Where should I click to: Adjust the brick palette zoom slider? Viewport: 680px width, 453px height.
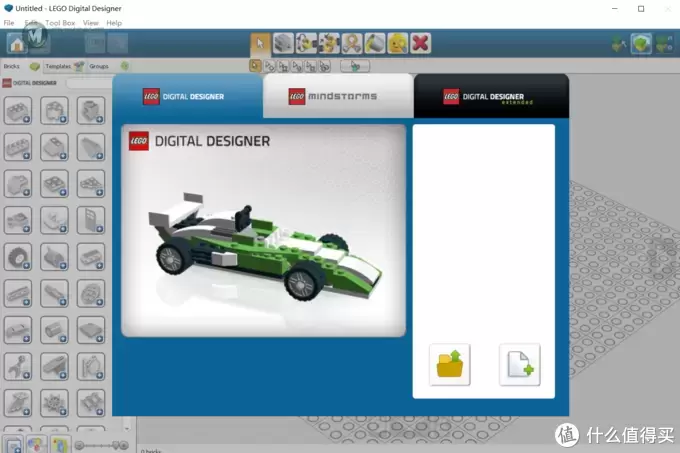pyautogui.click(x=101, y=445)
